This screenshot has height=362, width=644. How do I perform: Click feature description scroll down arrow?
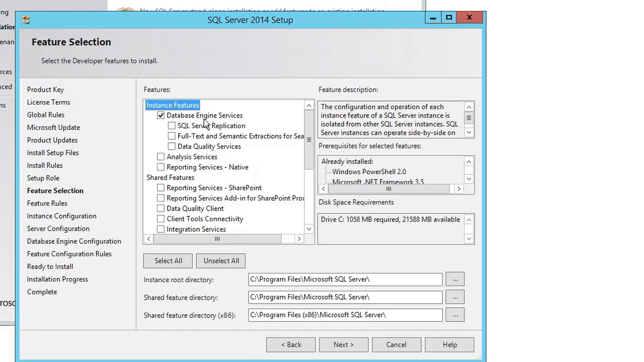coord(468,133)
